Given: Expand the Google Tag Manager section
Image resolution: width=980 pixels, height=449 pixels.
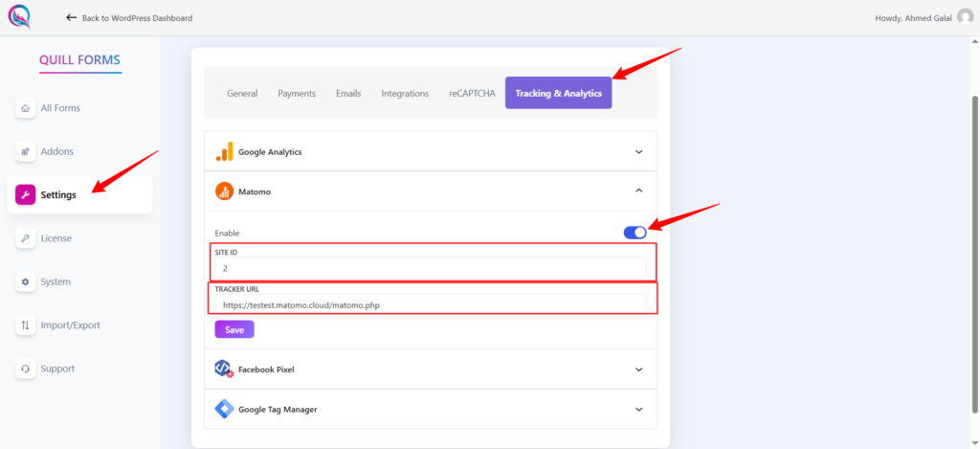Looking at the screenshot, I should pos(638,410).
